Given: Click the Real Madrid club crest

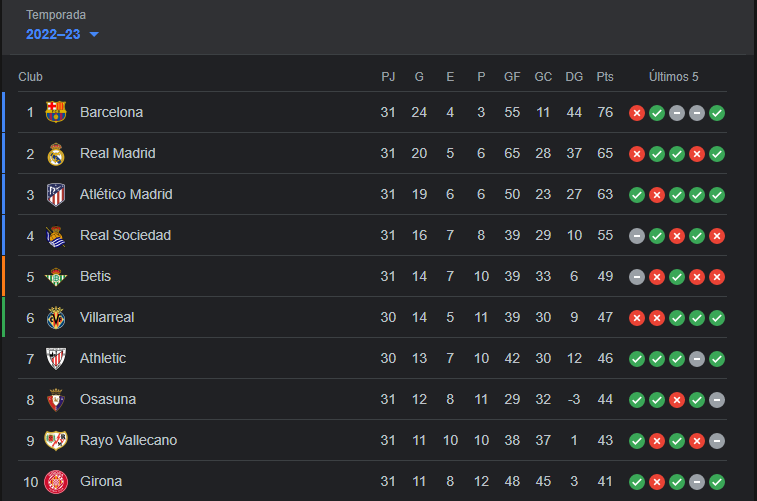Looking at the screenshot, I should [56, 154].
